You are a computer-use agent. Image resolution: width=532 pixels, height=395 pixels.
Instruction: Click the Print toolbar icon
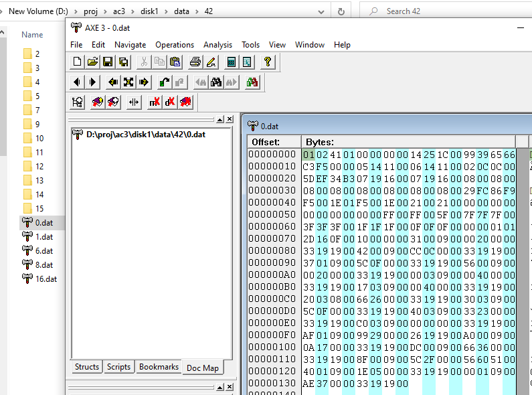click(x=195, y=62)
